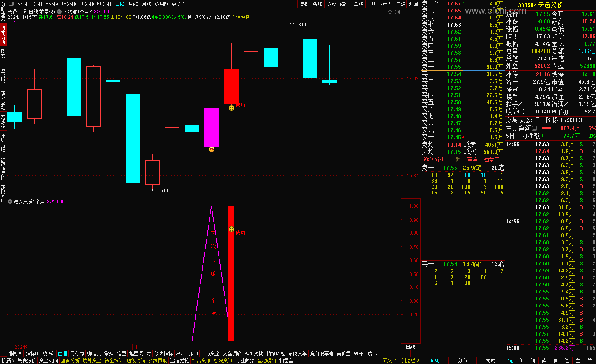Click 另存为 in indicator bar

(77, 353)
